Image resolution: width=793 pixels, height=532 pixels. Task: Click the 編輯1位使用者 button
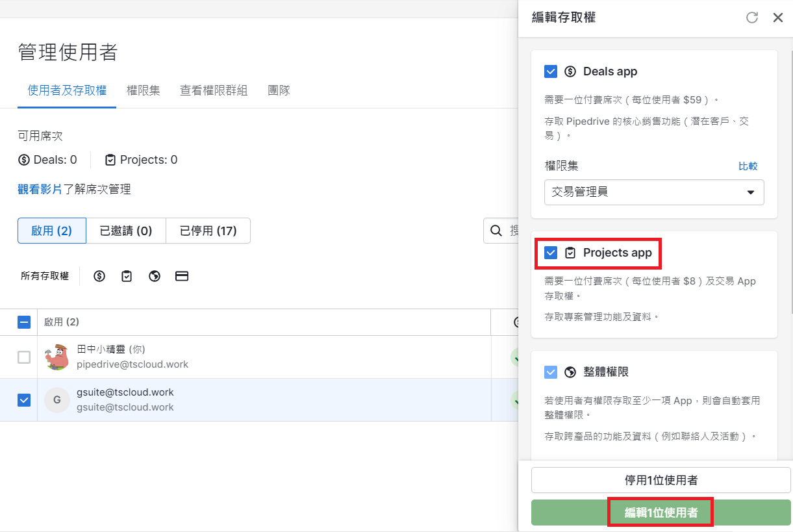(661, 513)
